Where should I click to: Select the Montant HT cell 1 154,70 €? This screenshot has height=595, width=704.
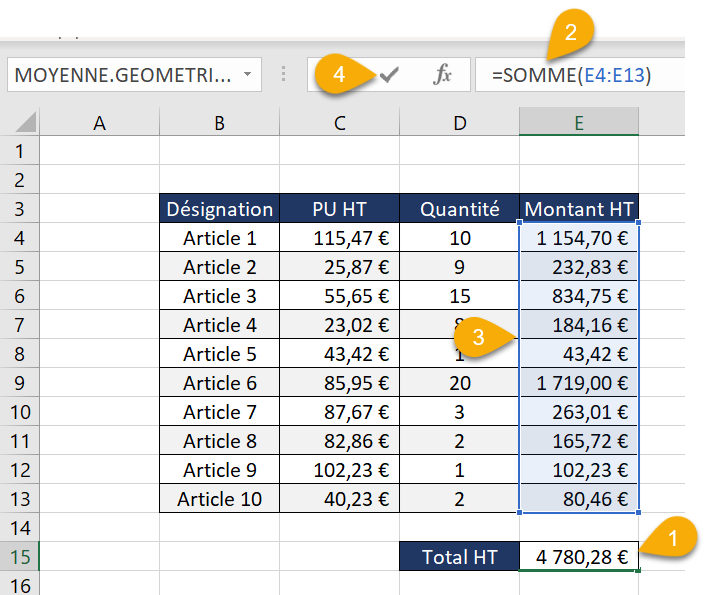pyautogui.click(x=579, y=238)
